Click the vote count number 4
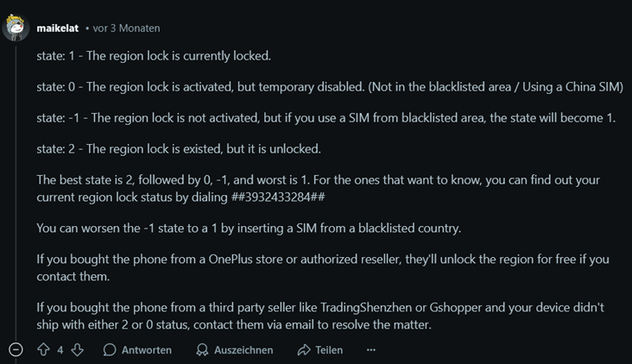This screenshot has width=632, height=364. tap(60, 349)
